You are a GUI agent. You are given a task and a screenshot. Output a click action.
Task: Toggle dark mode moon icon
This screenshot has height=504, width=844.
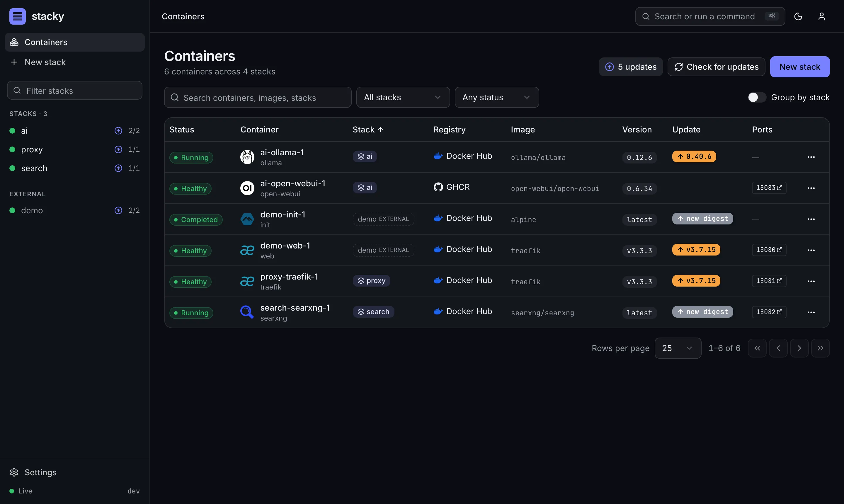pos(798,16)
